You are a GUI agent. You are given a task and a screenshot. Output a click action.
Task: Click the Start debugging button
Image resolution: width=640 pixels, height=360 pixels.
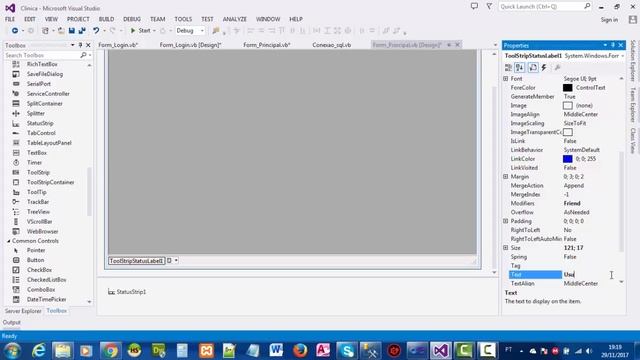tap(140, 31)
